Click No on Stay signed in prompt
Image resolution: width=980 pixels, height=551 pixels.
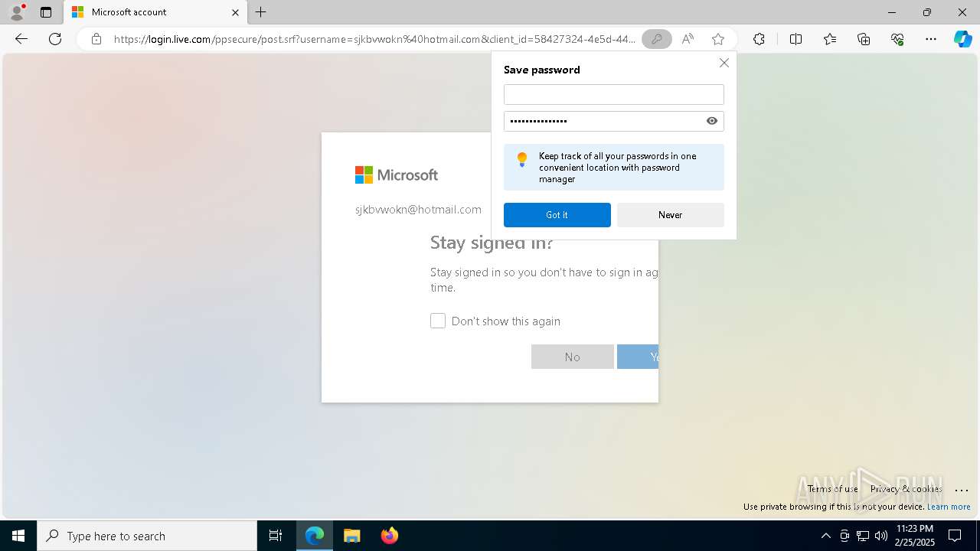click(x=573, y=357)
